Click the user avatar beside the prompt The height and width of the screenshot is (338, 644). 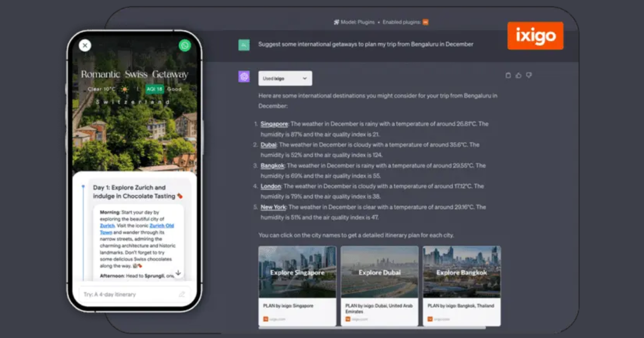tap(244, 45)
